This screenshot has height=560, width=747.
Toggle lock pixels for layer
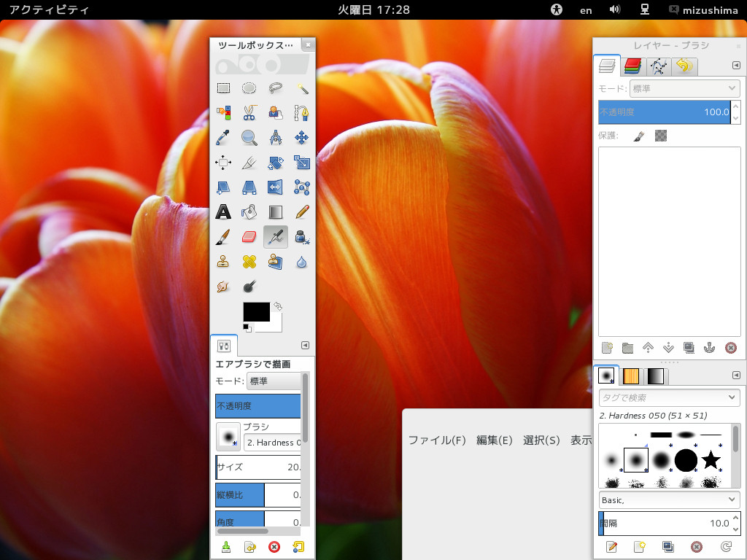point(638,136)
